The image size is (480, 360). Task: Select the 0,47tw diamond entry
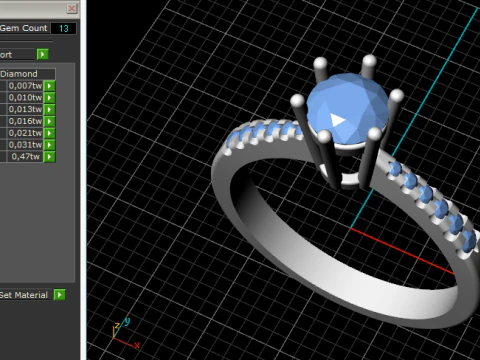click(25, 157)
